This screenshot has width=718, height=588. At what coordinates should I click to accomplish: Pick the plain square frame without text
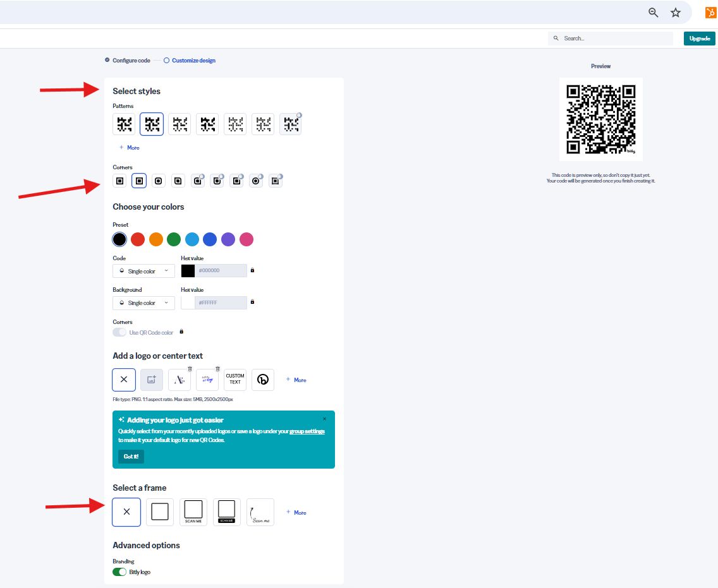click(160, 512)
